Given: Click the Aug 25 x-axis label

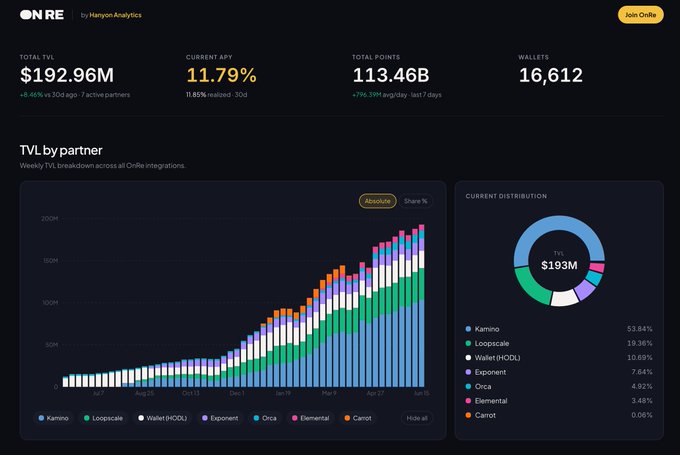Looking at the screenshot, I should [144, 393].
